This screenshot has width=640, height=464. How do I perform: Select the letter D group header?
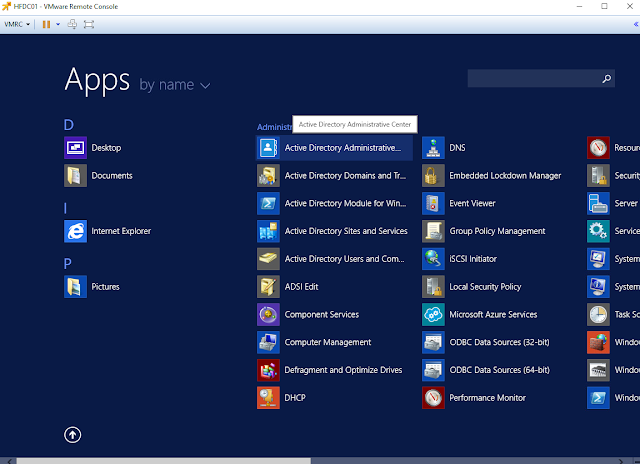pos(69,125)
